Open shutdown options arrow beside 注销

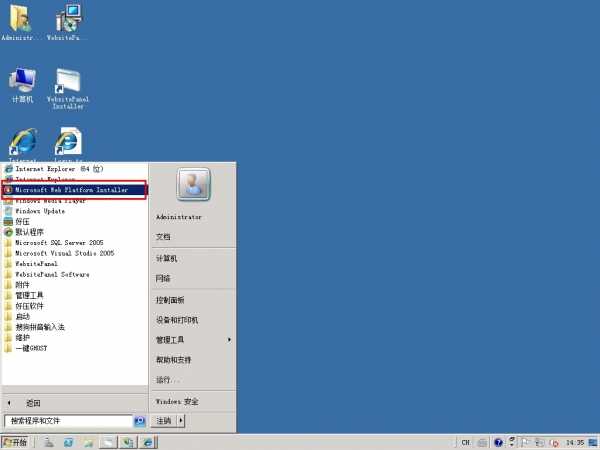tap(181, 421)
